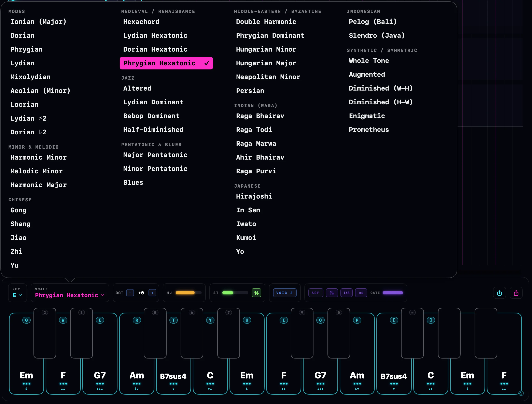
Task: Click the ] key badge on C pad
Action: click(431, 320)
